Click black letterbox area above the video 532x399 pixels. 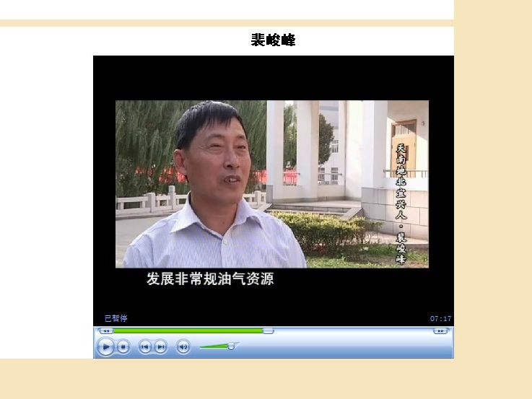[x=273, y=77]
